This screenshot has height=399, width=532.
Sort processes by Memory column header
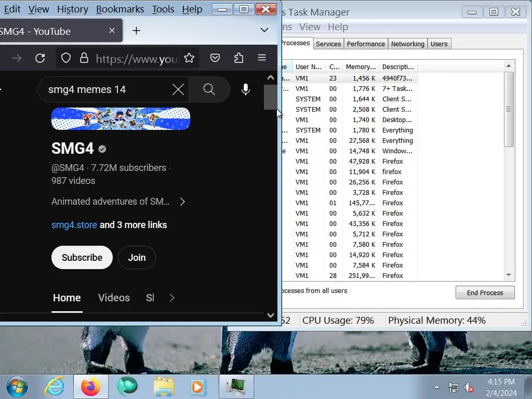[x=361, y=67]
